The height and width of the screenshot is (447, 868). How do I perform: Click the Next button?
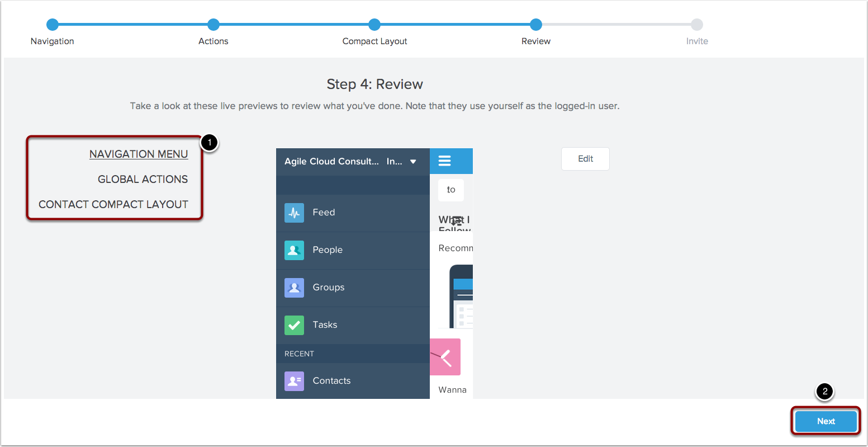click(826, 421)
